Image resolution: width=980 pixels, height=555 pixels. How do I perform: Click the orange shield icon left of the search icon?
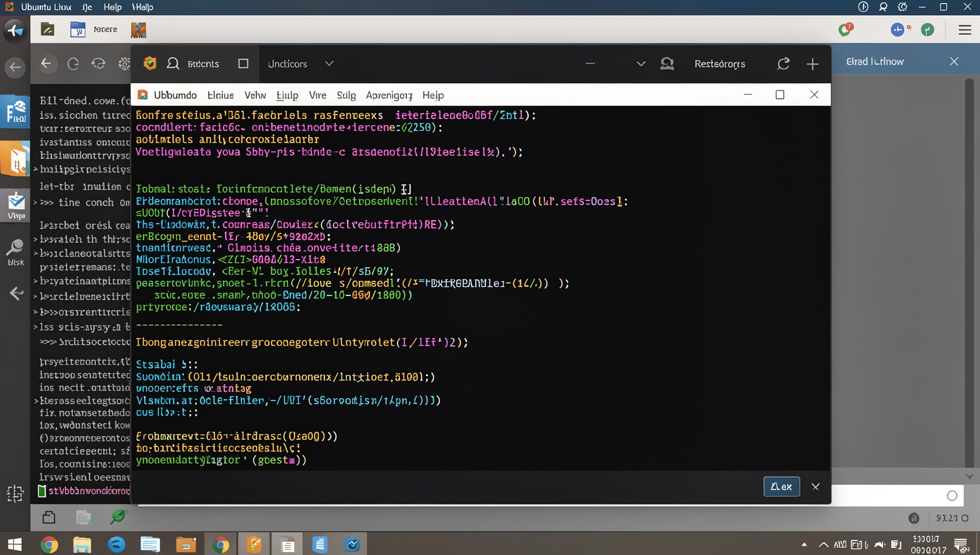[150, 63]
